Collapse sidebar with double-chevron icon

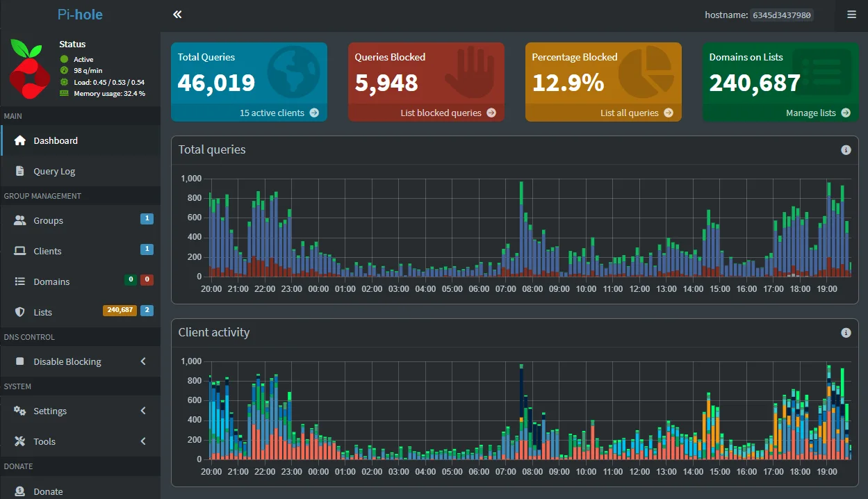point(177,15)
